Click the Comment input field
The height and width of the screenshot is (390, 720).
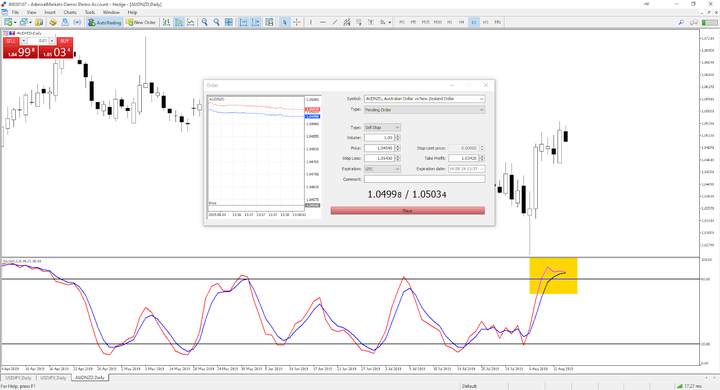coord(424,179)
